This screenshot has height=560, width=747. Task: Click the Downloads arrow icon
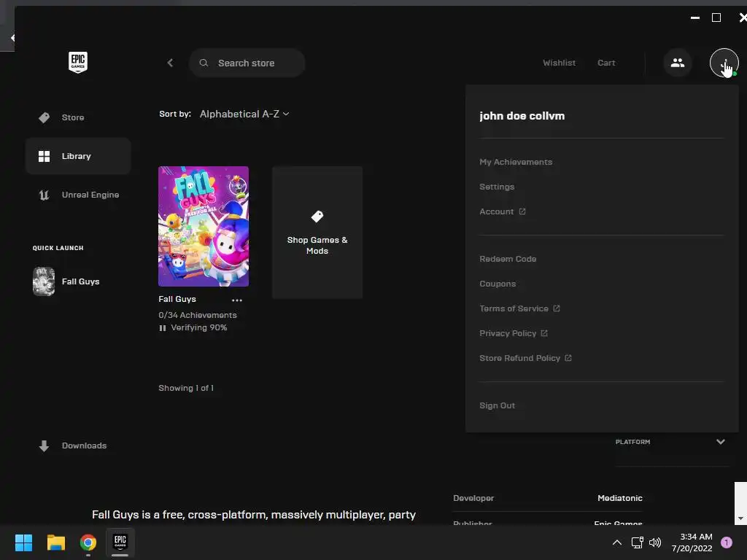(x=44, y=446)
